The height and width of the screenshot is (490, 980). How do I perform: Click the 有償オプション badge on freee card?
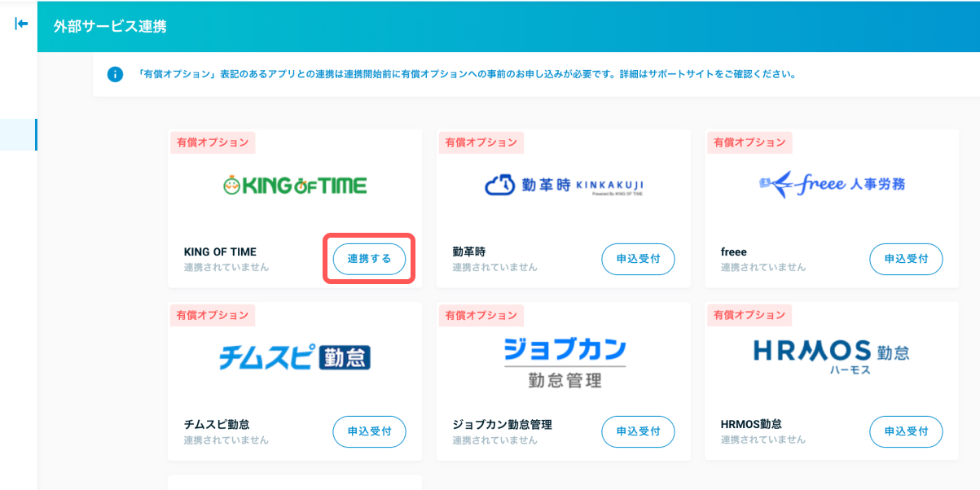(749, 142)
